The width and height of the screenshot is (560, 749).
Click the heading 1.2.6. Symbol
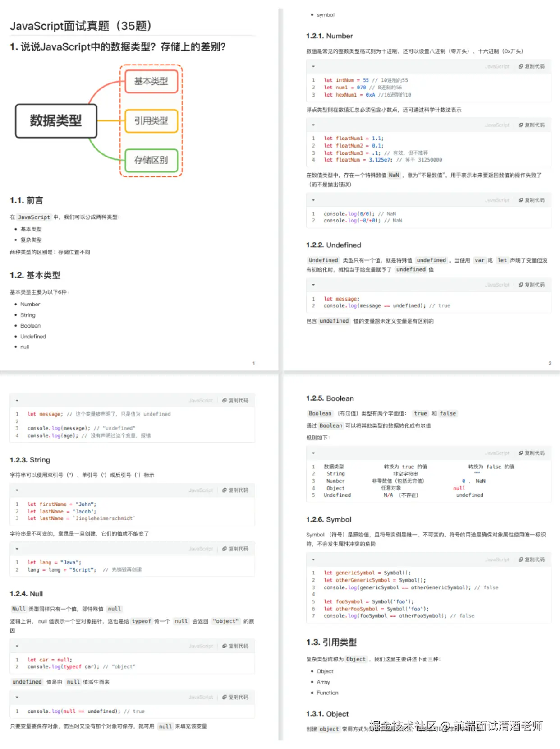point(329,519)
